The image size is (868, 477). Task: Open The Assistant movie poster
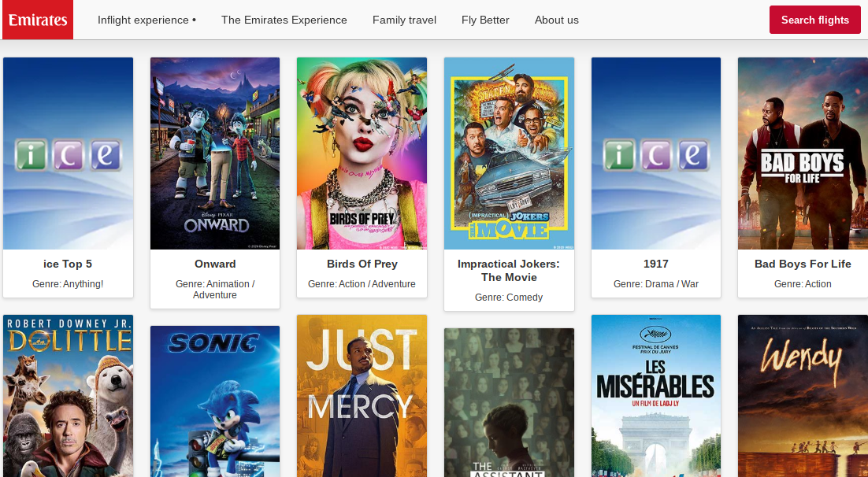coord(509,402)
